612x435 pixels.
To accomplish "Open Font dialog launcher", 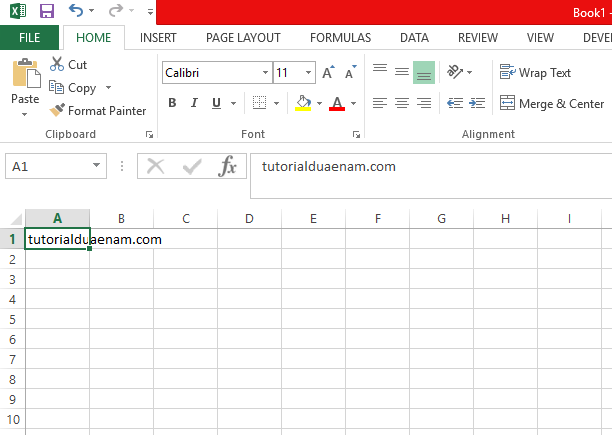I will [356, 135].
